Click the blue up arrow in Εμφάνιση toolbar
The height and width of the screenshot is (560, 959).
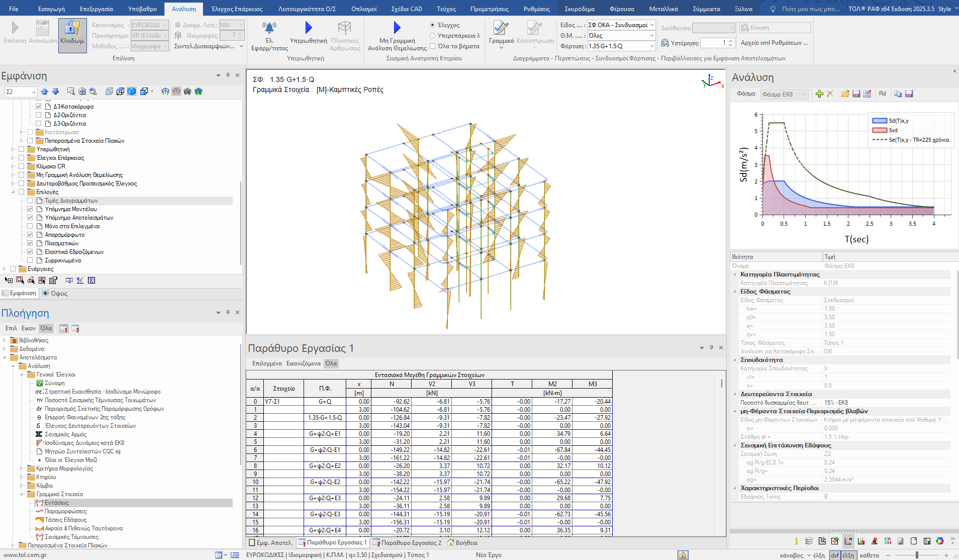[x=45, y=91]
